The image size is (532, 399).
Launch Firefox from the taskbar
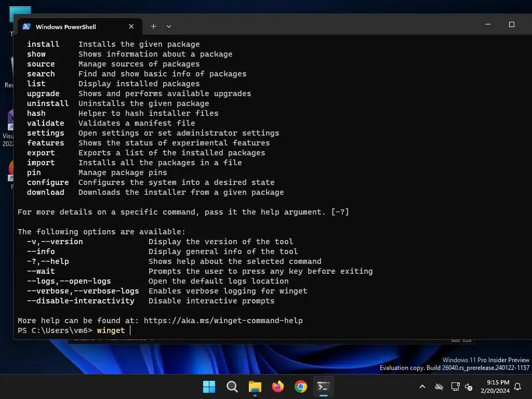(278, 387)
